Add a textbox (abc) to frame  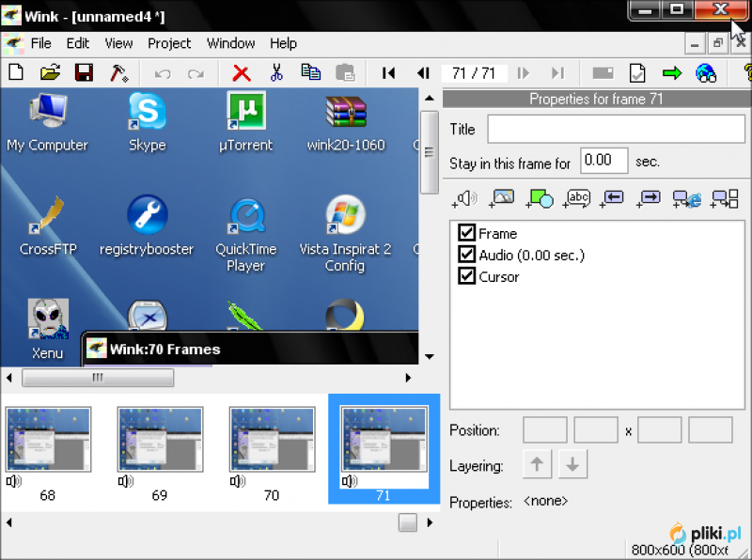(x=576, y=198)
